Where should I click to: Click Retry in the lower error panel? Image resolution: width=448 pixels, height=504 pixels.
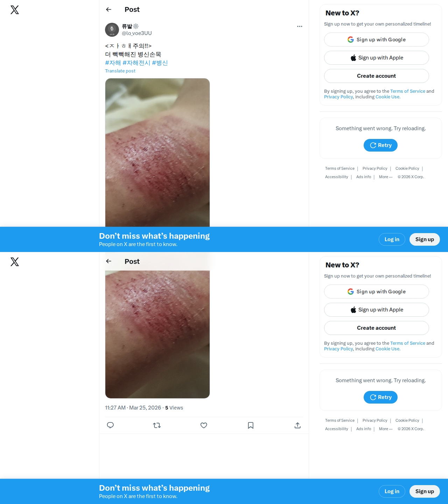coord(380,397)
